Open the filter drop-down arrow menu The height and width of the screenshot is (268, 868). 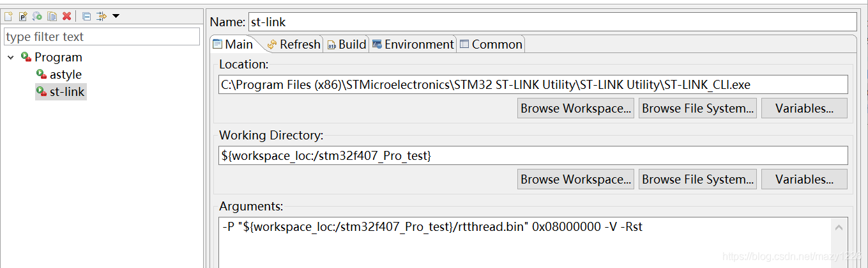coord(116,16)
